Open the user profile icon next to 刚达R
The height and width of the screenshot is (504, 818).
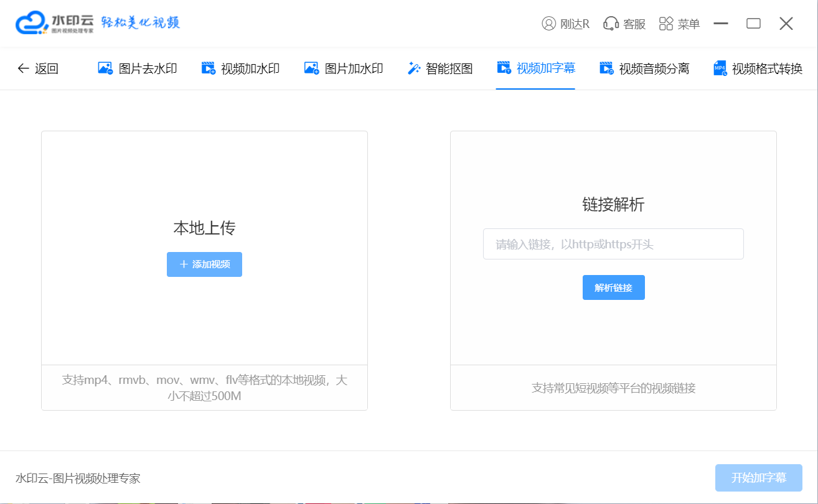(548, 24)
